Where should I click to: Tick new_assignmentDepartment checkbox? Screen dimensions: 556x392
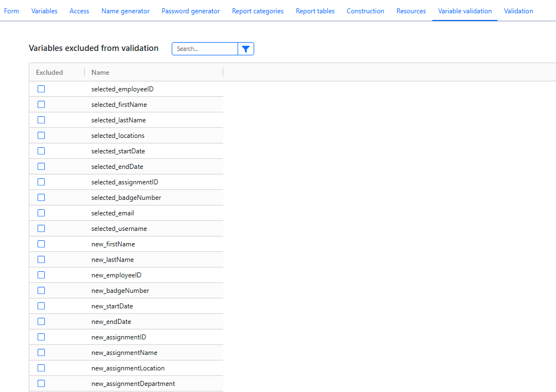(41, 384)
